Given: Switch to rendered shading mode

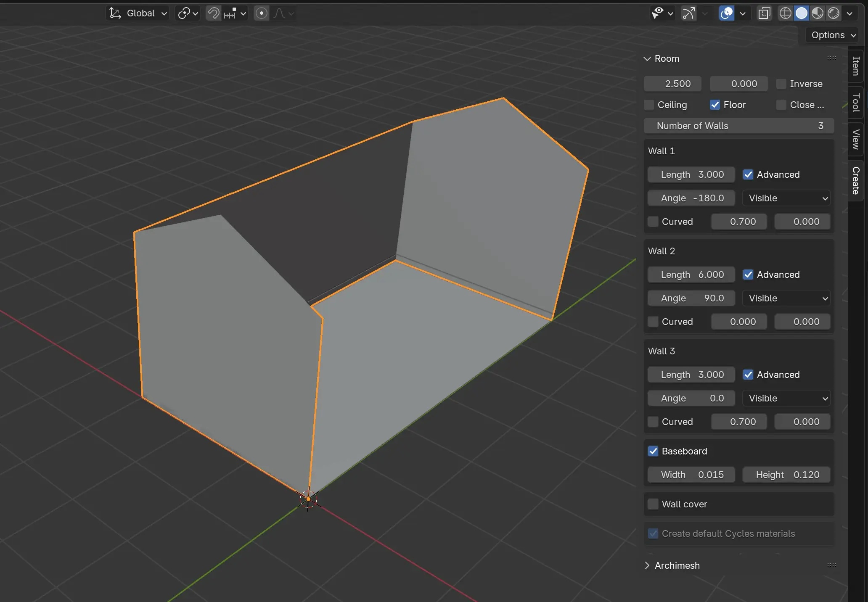Looking at the screenshot, I should pyautogui.click(x=834, y=13).
